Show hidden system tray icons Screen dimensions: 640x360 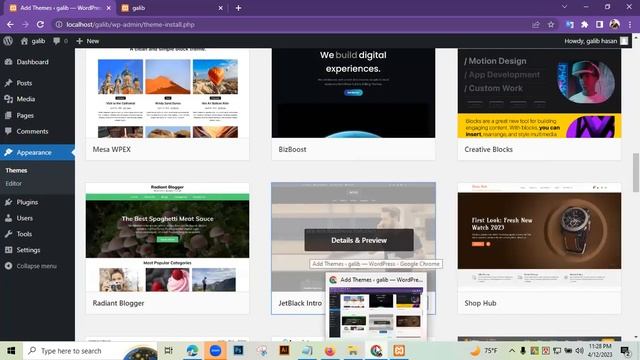(512, 351)
